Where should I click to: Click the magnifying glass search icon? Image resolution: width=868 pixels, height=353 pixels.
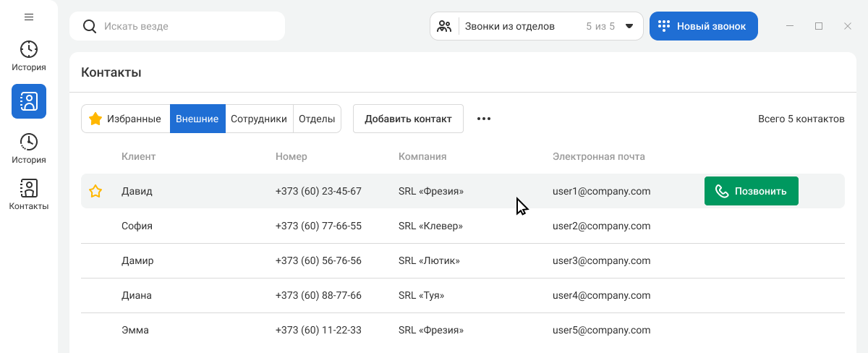pyautogui.click(x=90, y=26)
